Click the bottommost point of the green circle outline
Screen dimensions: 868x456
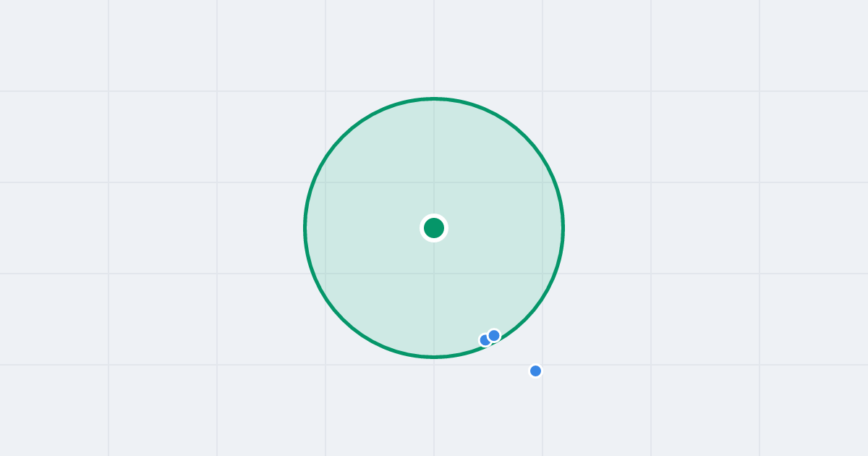pos(434,357)
